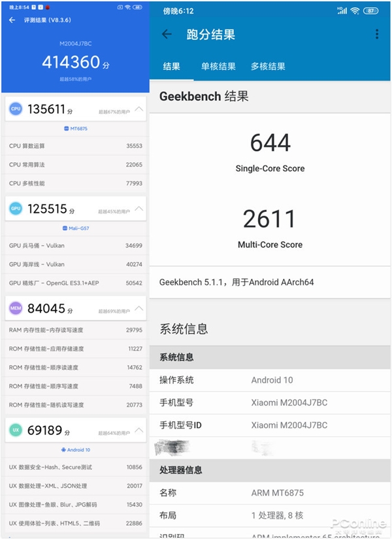The image size is (392, 539).
Task: Tap M2004J7BC model name in header
Action: coord(76,44)
